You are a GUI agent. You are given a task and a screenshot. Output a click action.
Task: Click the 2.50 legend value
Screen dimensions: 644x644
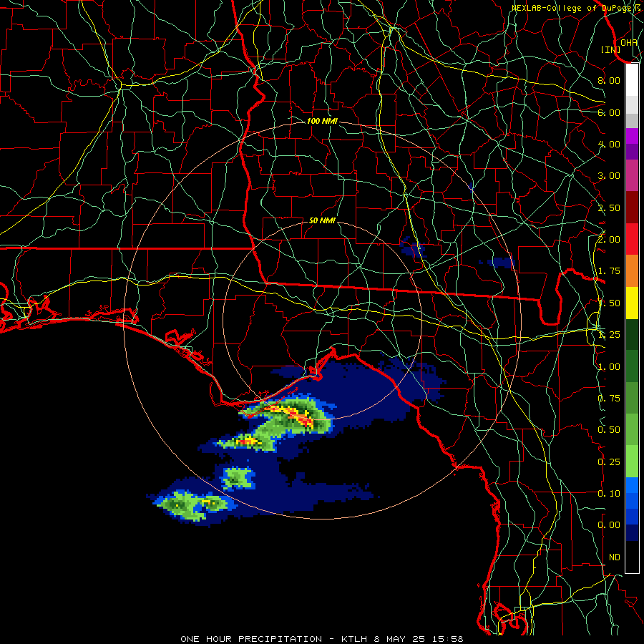pos(609,208)
